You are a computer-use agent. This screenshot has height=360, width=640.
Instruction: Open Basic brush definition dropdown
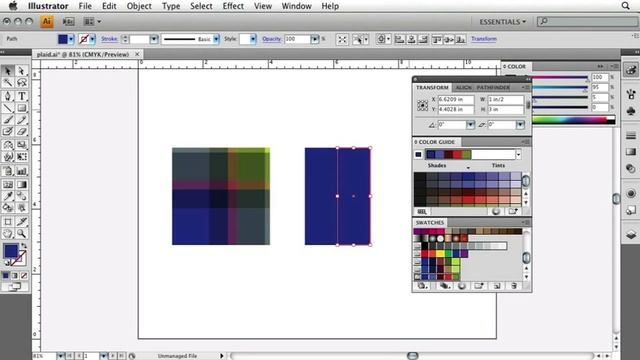pos(216,39)
